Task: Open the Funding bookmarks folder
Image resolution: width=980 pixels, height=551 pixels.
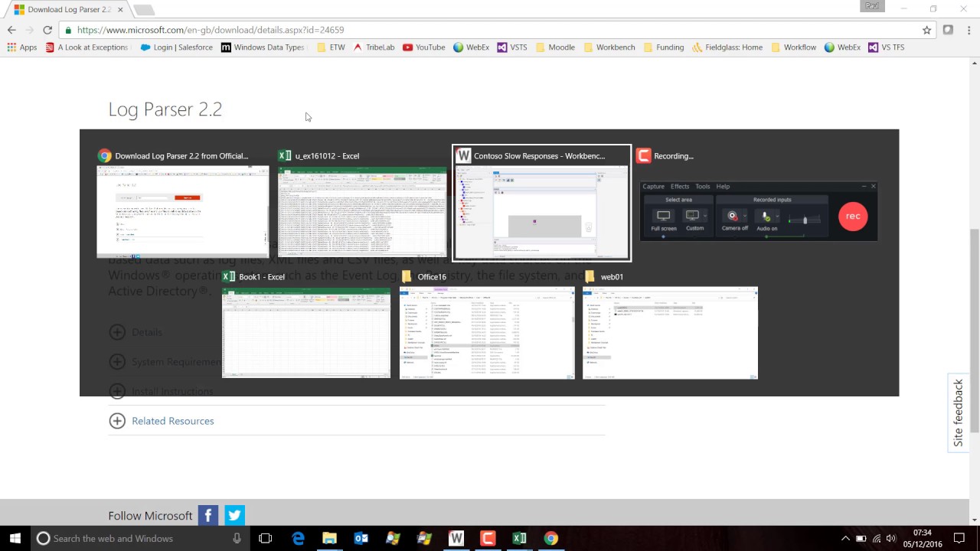Action: (x=663, y=47)
